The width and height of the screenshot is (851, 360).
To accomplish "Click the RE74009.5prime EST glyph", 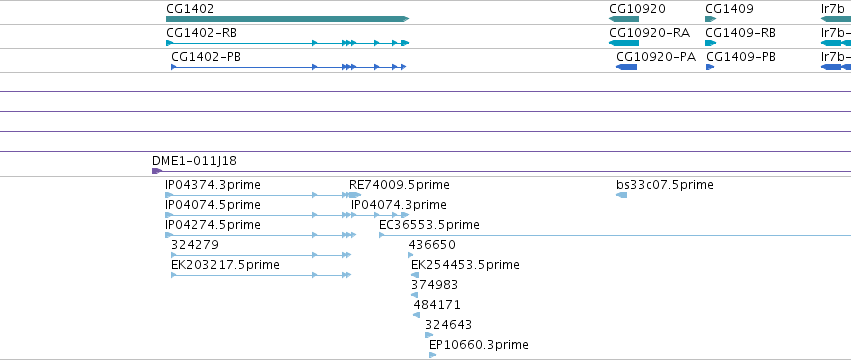I will [x=355, y=195].
